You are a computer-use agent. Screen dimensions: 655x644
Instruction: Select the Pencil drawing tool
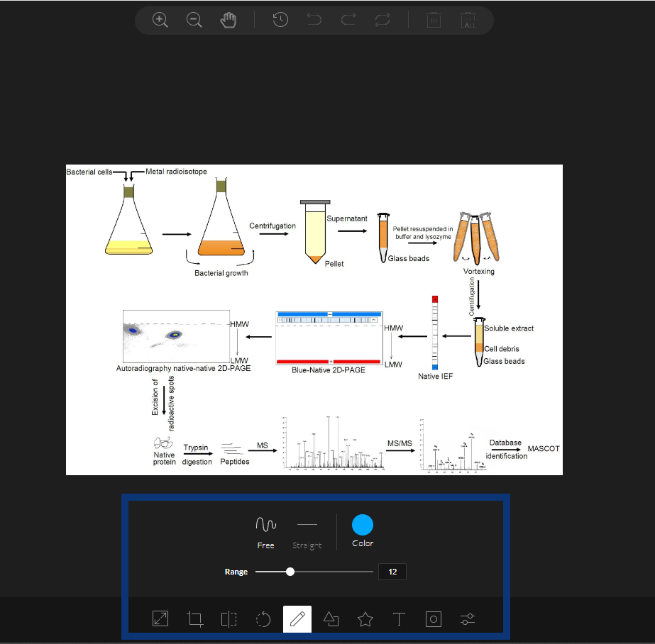click(297, 618)
